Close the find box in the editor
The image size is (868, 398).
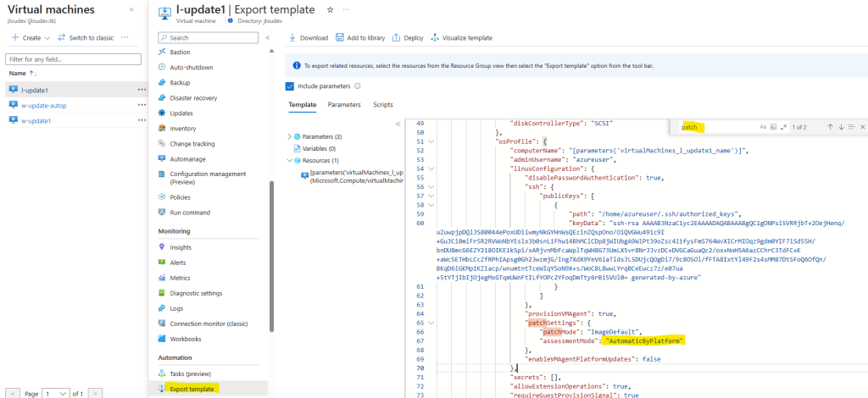pyautogui.click(x=862, y=127)
